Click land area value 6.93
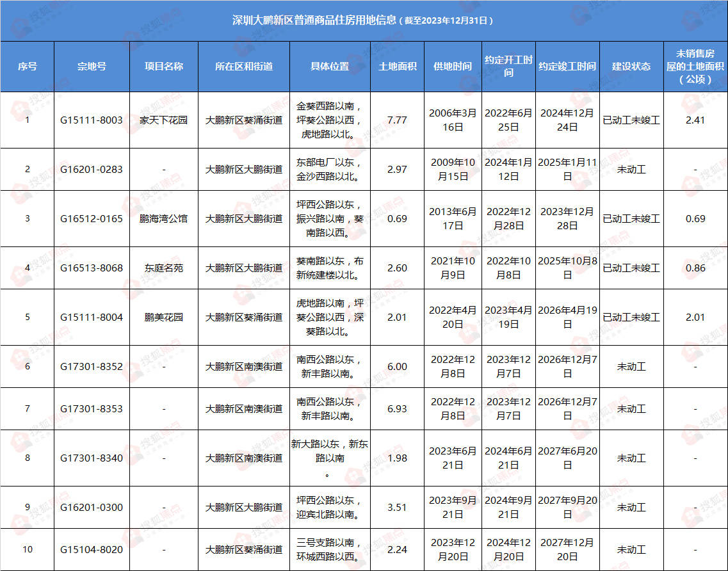 pos(398,409)
